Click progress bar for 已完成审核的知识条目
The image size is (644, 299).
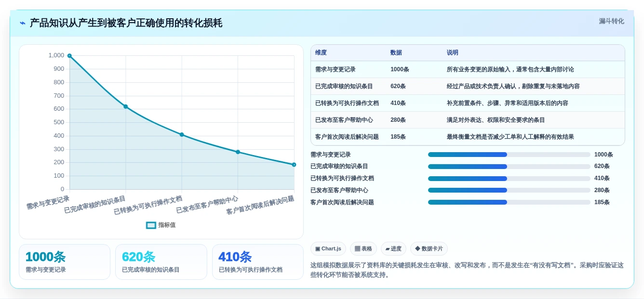509,167
